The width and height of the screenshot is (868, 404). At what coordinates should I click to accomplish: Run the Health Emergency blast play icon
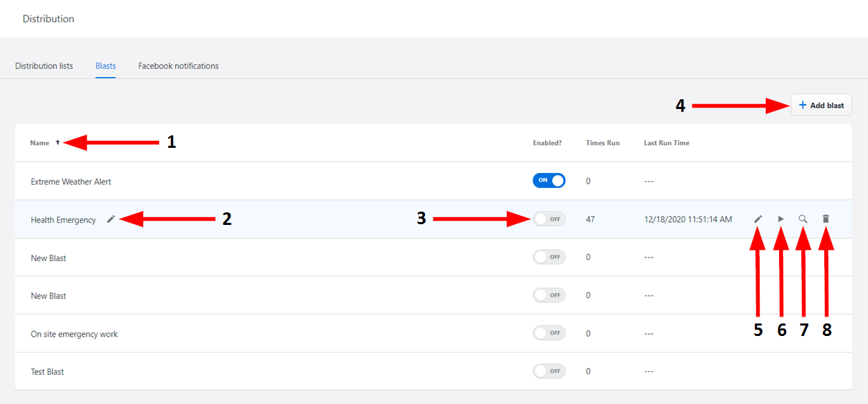[781, 219]
